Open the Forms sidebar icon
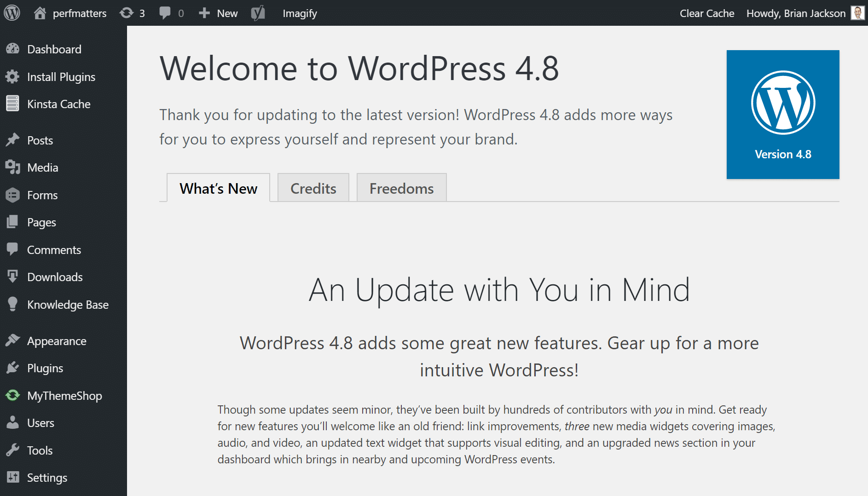 click(x=12, y=195)
